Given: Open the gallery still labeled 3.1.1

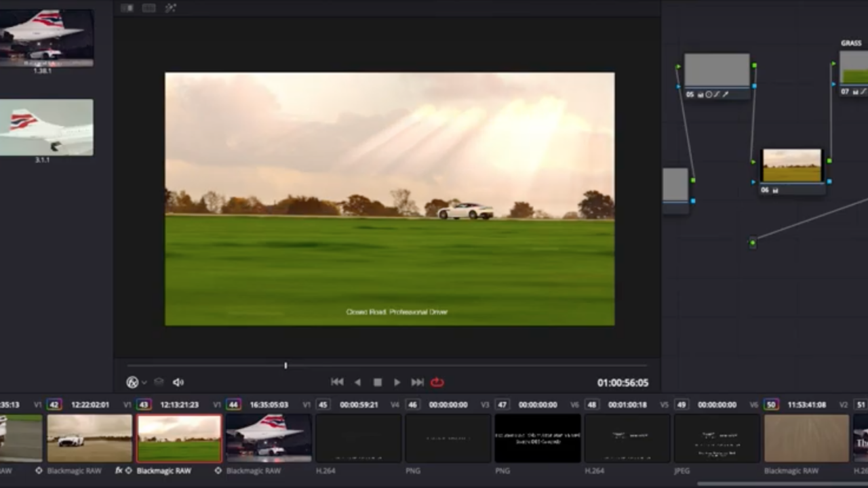Looking at the screenshot, I should [x=46, y=127].
